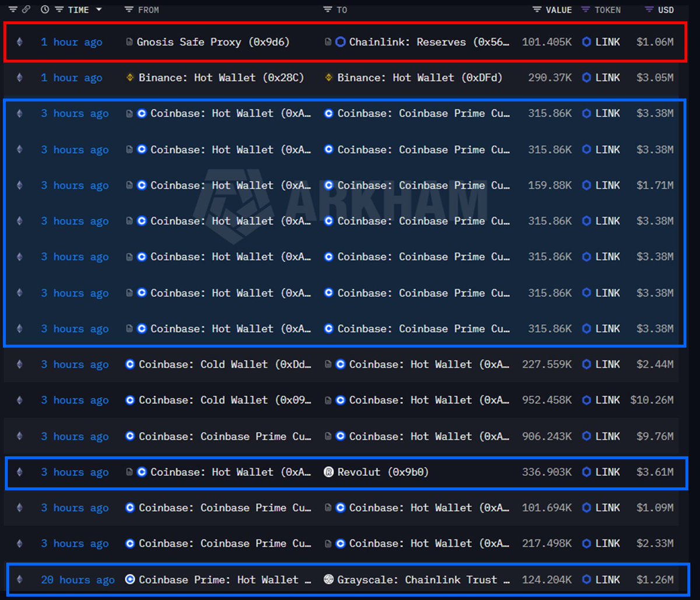Click the $2.44M USD value

655,364
